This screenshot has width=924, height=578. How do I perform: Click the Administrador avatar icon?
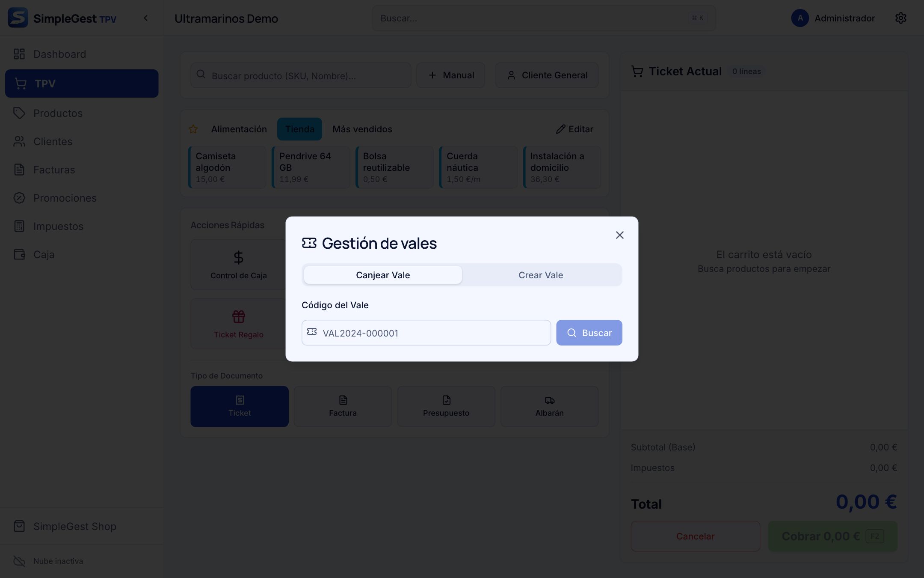[x=800, y=18]
